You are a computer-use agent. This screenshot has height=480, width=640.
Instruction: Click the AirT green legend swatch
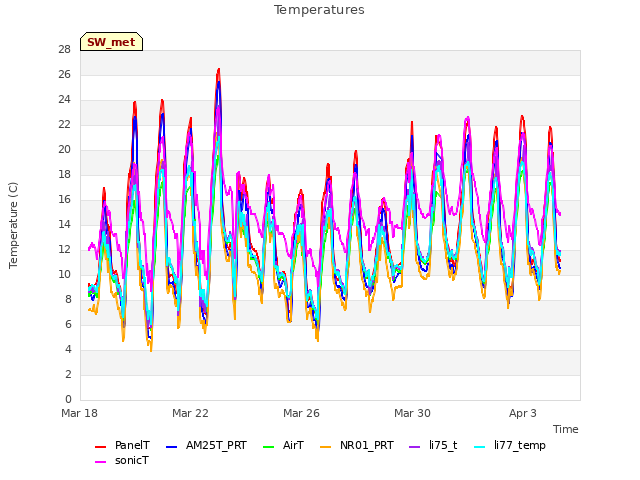pyautogui.click(x=269, y=447)
